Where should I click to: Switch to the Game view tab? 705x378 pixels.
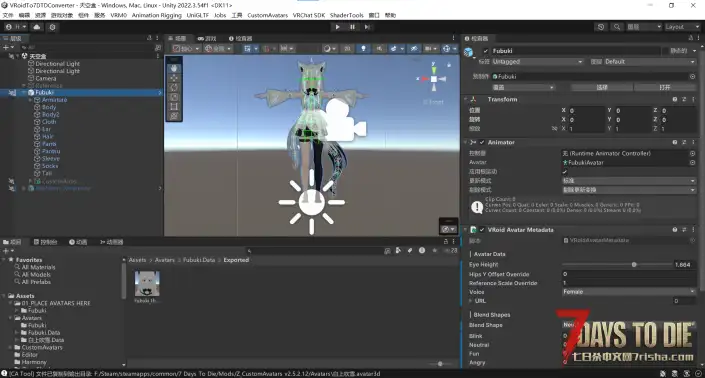[x=207, y=38]
